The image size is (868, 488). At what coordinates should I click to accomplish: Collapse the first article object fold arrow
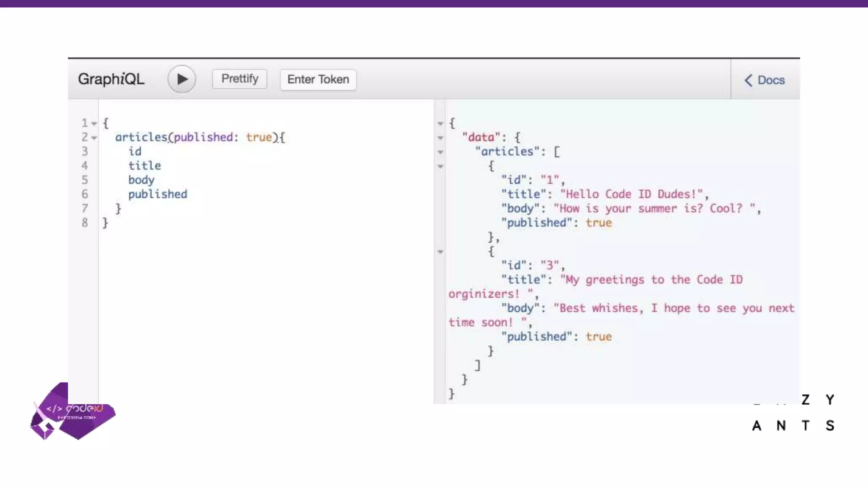tap(440, 166)
